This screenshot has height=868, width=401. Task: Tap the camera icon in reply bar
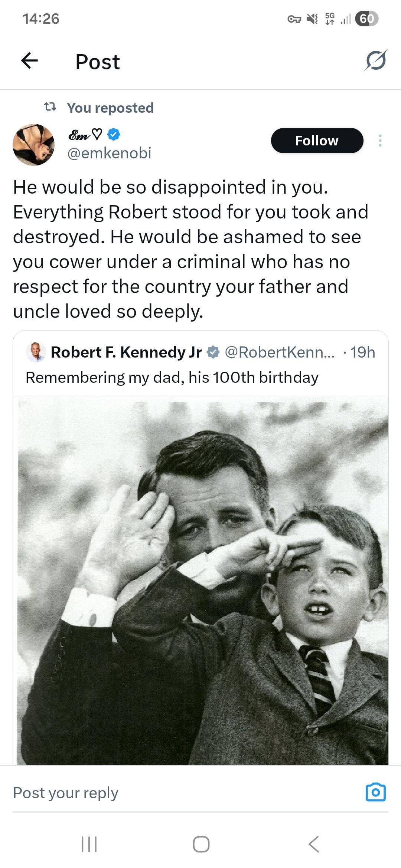tap(375, 792)
